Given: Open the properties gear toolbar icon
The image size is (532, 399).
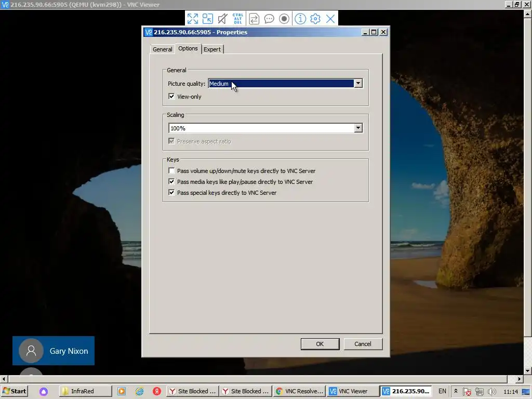Looking at the screenshot, I should [x=315, y=19].
